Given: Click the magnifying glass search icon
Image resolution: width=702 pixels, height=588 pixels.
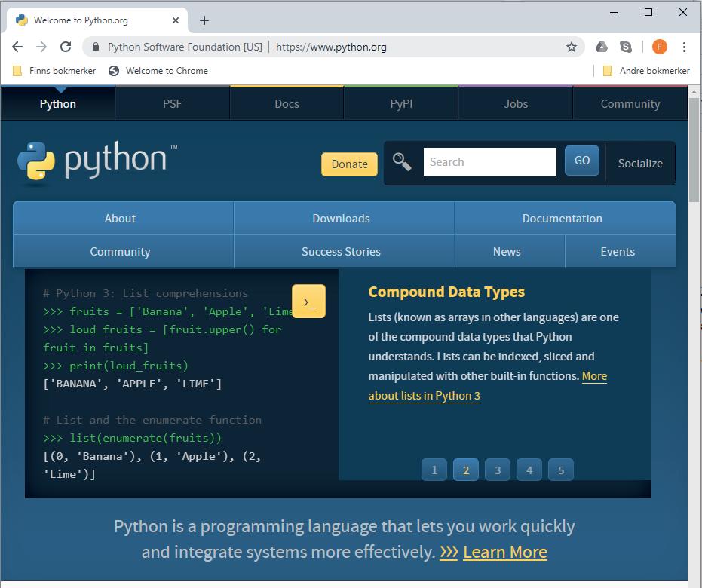Looking at the screenshot, I should (402, 161).
